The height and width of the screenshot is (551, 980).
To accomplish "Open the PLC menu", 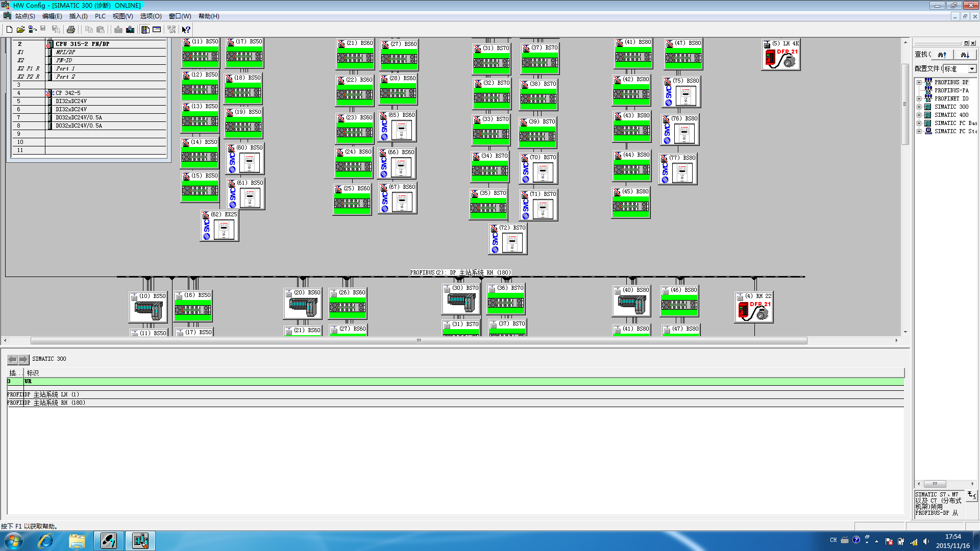I will [x=100, y=16].
